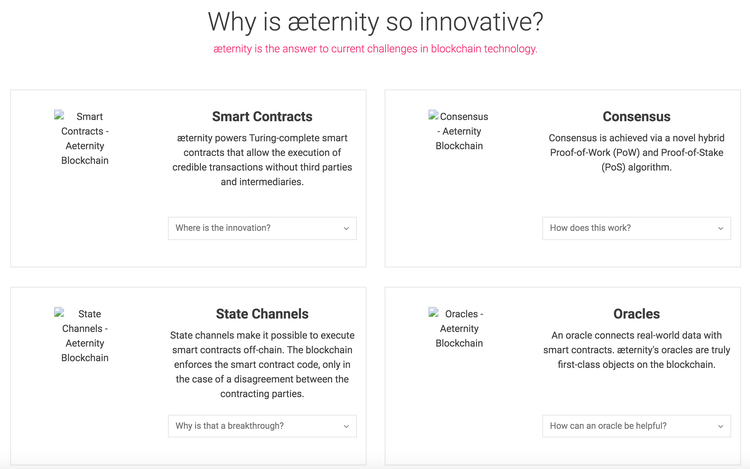This screenshot has height=469, width=750.
Task: Open 'Why is that a breakthrough?' dropdown
Action: click(x=262, y=426)
